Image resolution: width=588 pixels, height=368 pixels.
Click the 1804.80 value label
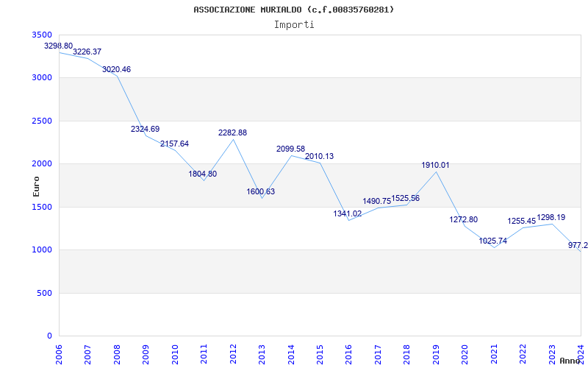[x=203, y=174]
